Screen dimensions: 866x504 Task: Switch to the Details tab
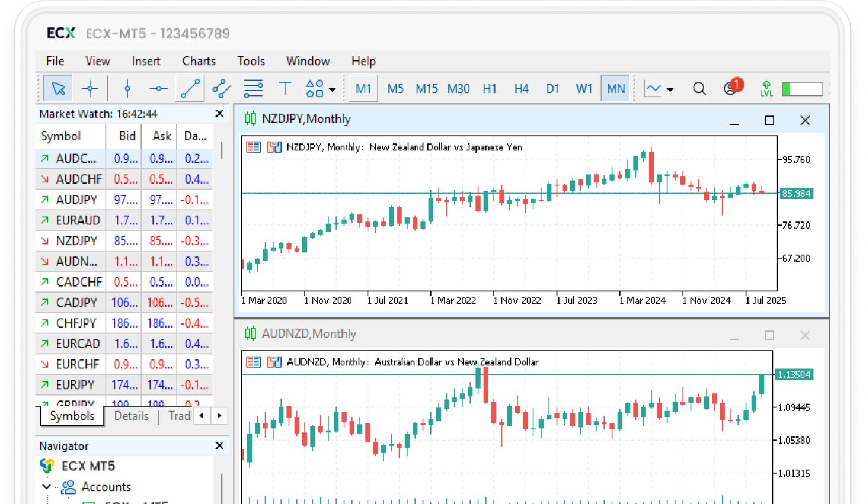click(x=131, y=416)
